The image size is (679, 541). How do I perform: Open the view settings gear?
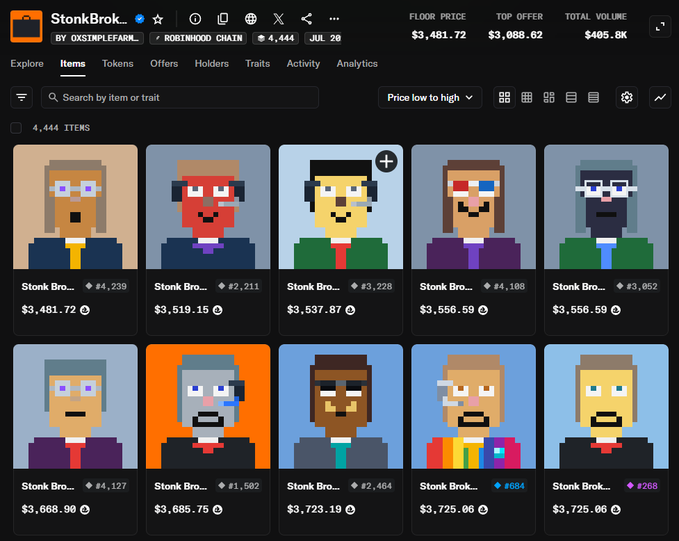click(x=627, y=97)
